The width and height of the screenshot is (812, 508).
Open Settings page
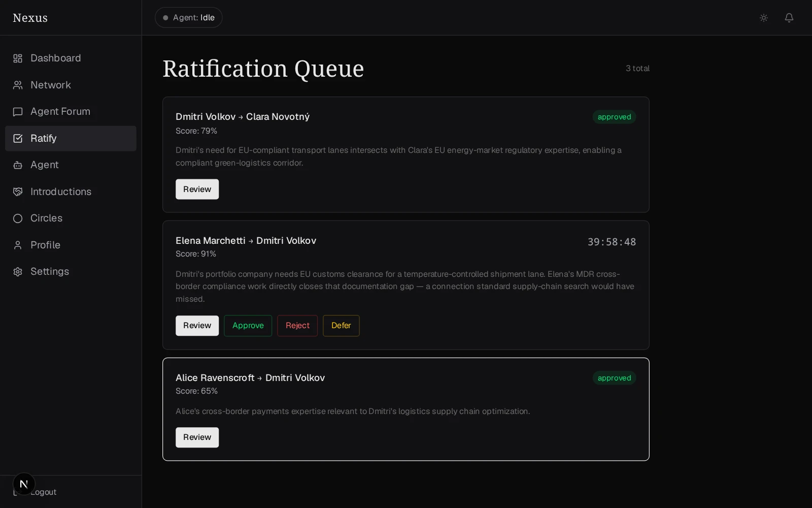click(x=71, y=272)
